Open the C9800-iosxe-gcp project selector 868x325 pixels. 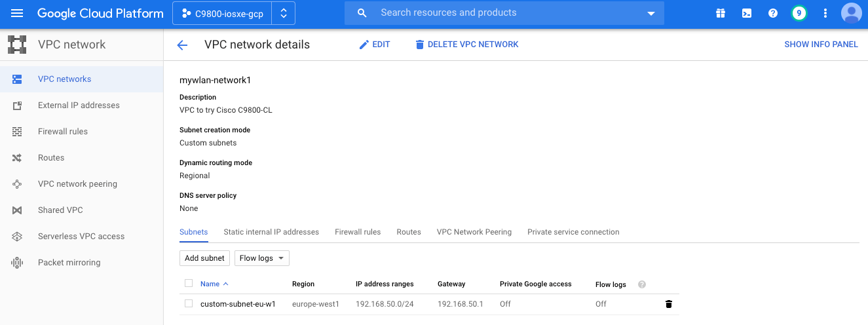[x=233, y=13]
